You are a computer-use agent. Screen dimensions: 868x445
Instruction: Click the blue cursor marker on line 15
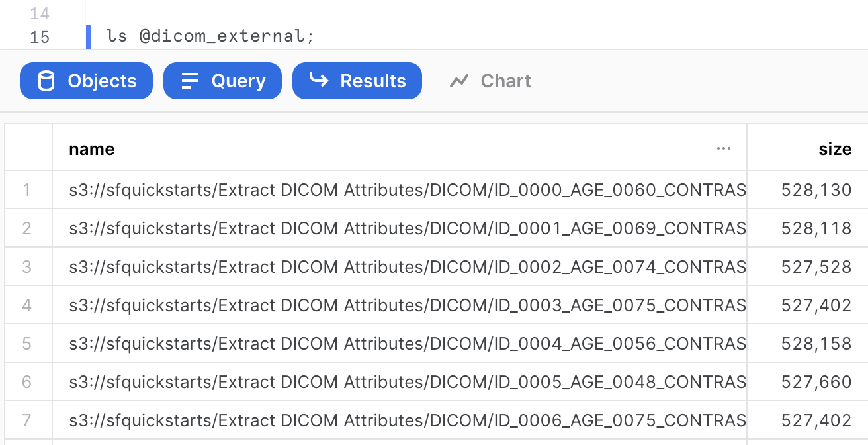coord(88,37)
